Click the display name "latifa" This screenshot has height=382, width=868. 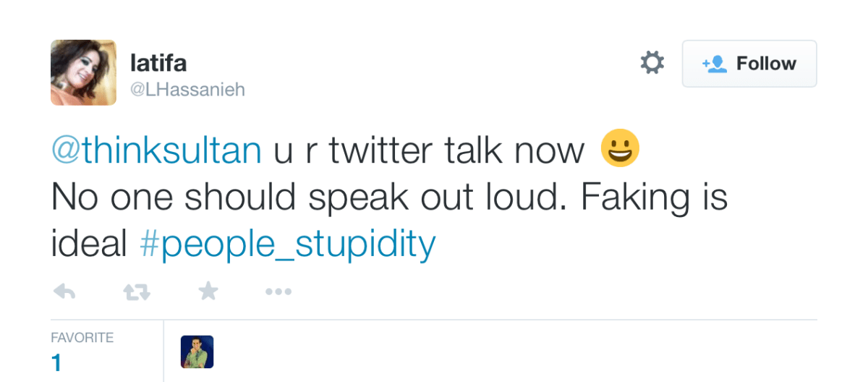[158, 63]
